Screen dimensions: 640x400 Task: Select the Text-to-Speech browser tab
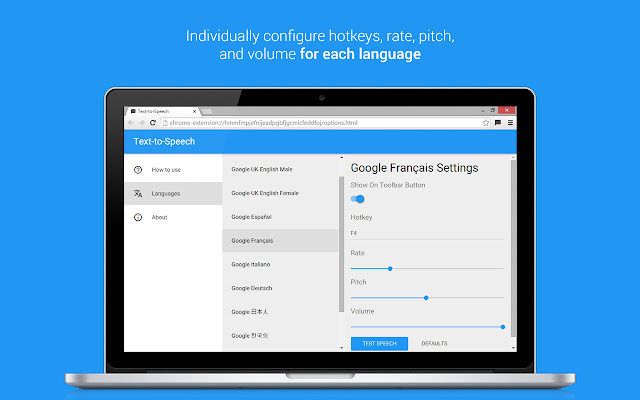pos(163,111)
